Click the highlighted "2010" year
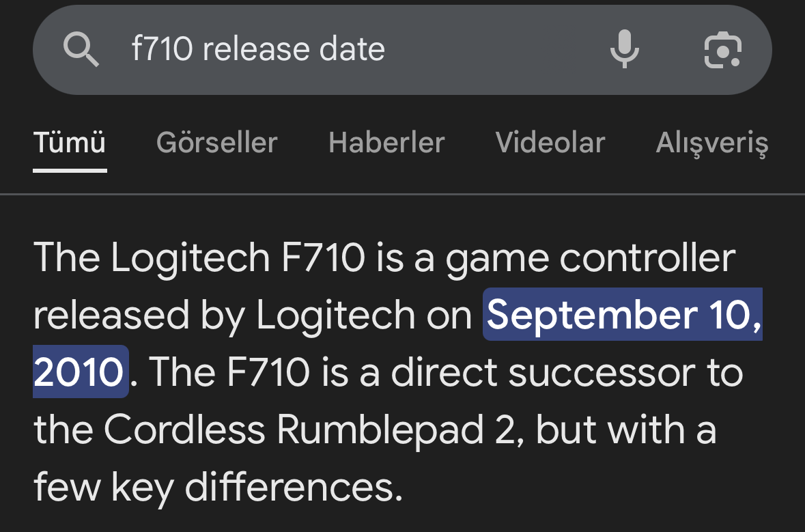 (x=79, y=373)
